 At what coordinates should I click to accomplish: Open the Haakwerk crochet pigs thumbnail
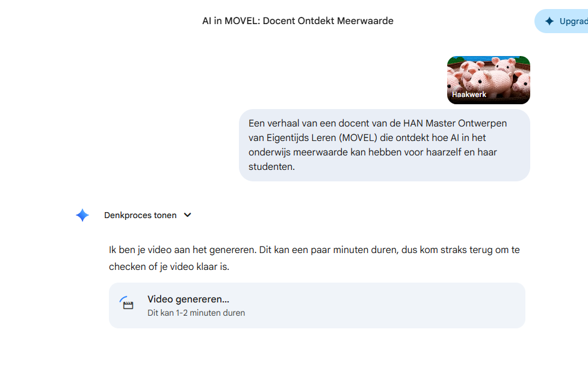pyautogui.click(x=488, y=80)
